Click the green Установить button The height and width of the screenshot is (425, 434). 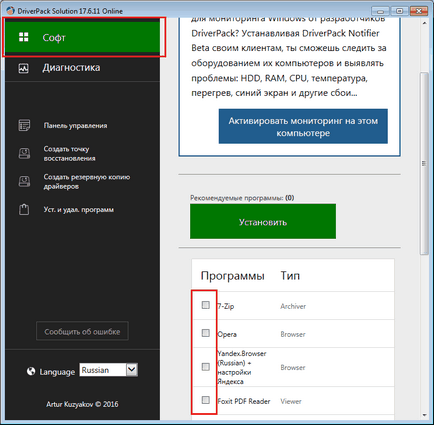pyautogui.click(x=263, y=221)
